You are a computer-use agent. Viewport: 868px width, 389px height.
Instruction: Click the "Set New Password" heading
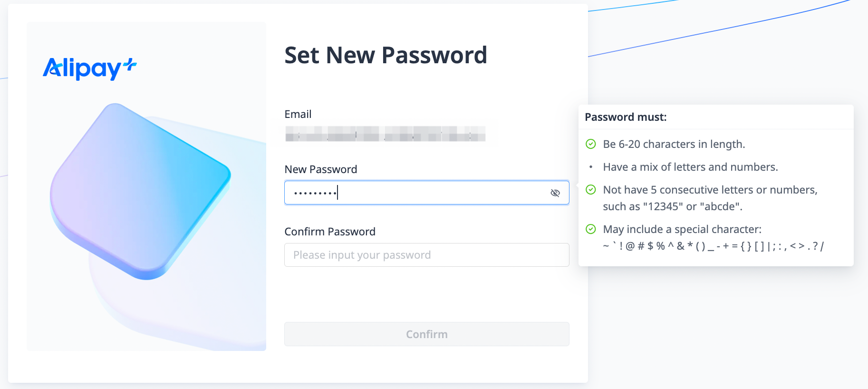[x=386, y=55]
